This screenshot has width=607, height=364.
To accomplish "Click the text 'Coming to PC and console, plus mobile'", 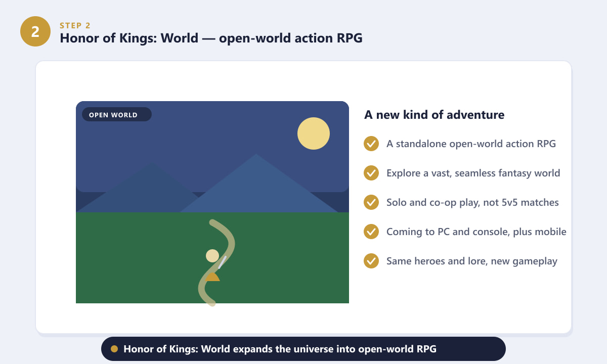I will click(476, 232).
